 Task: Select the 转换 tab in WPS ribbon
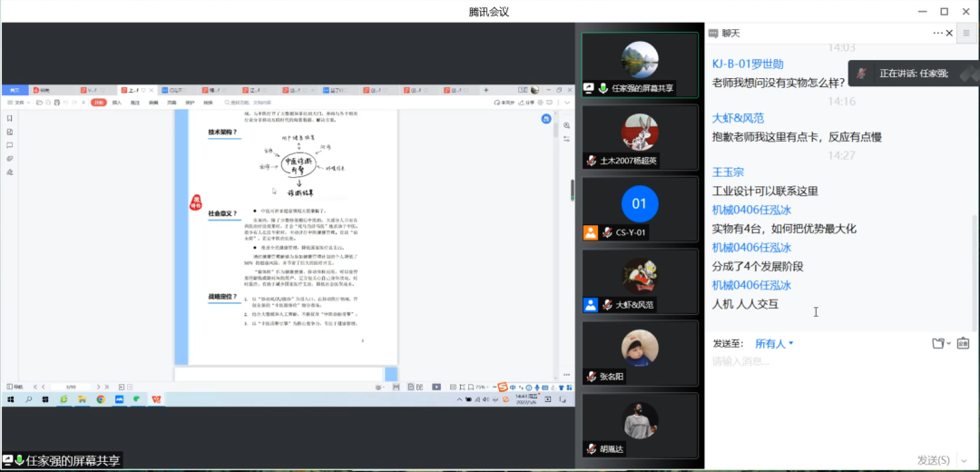pyautogui.click(x=208, y=103)
